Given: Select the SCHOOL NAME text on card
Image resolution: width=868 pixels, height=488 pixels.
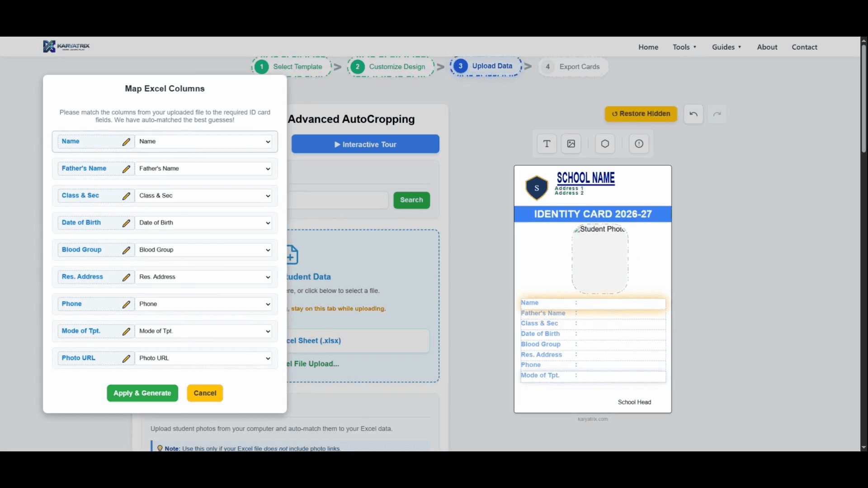Looking at the screenshot, I should pyautogui.click(x=585, y=178).
